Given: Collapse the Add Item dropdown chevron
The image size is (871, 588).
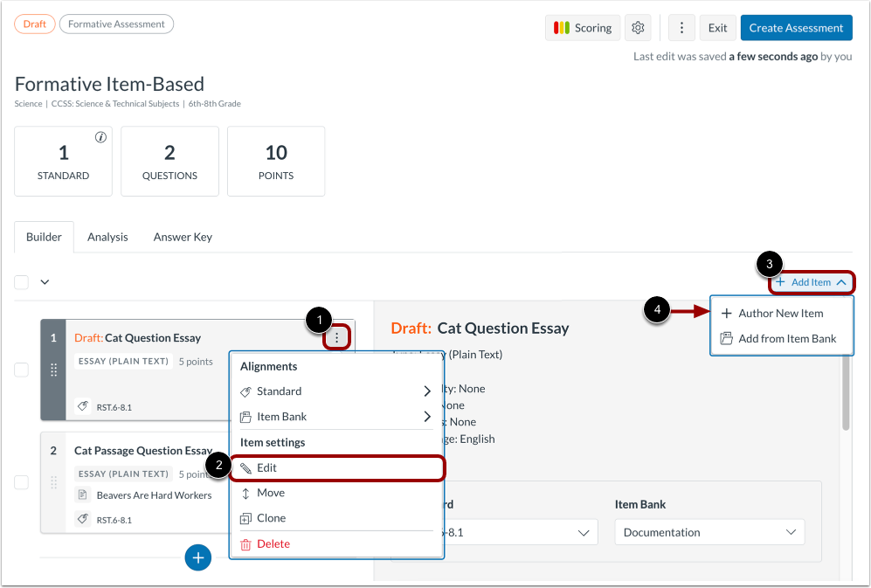Looking at the screenshot, I should click(841, 282).
